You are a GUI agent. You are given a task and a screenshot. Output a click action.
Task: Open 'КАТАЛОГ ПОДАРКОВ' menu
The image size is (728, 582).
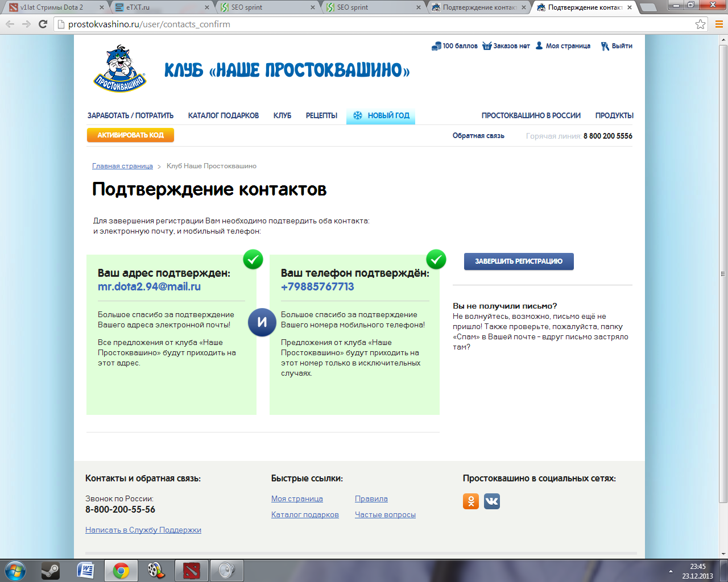[224, 115]
